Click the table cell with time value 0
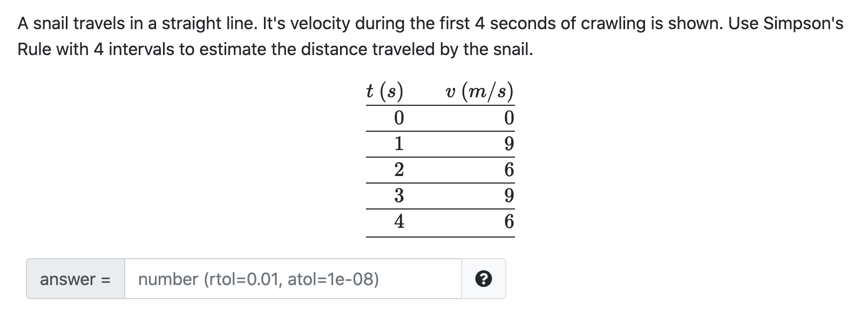The width and height of the screenshot is (868, 311). (398, 117)
